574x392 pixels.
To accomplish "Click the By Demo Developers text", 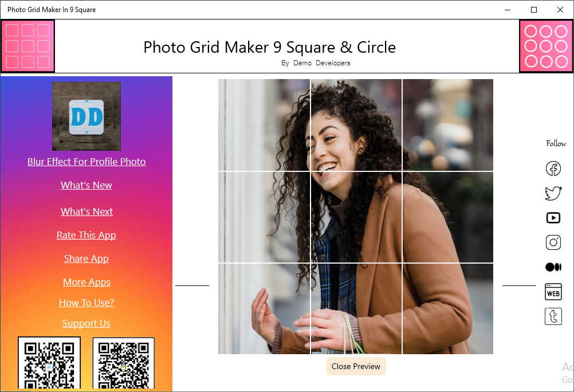I will click(x=316, y=63).
